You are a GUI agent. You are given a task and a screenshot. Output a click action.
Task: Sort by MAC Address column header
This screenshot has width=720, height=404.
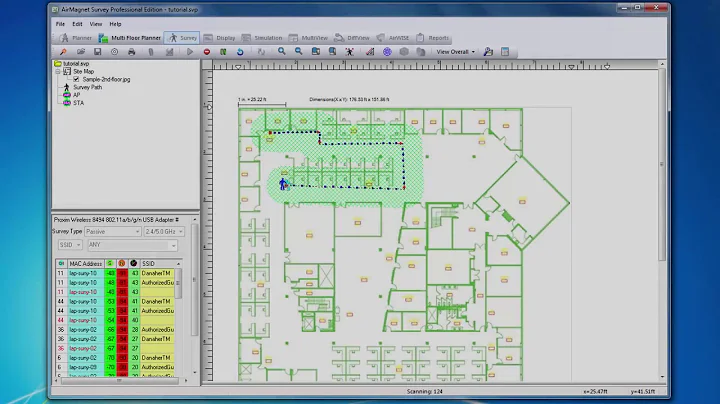pyautogui.click(x=86, y=264)
